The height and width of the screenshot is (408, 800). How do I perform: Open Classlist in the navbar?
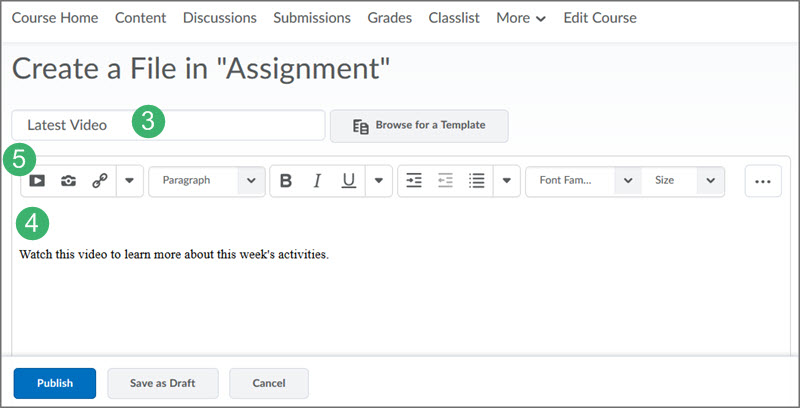click(454, 18)
